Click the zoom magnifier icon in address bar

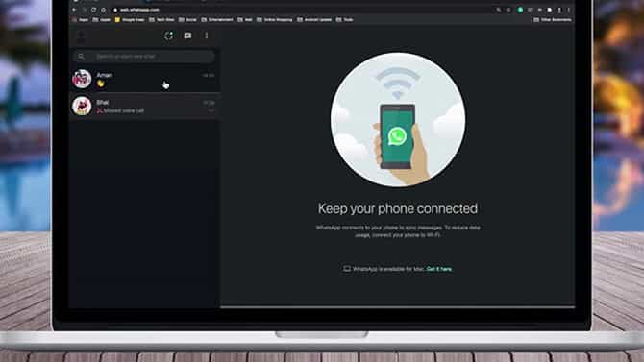coord(499,10)
